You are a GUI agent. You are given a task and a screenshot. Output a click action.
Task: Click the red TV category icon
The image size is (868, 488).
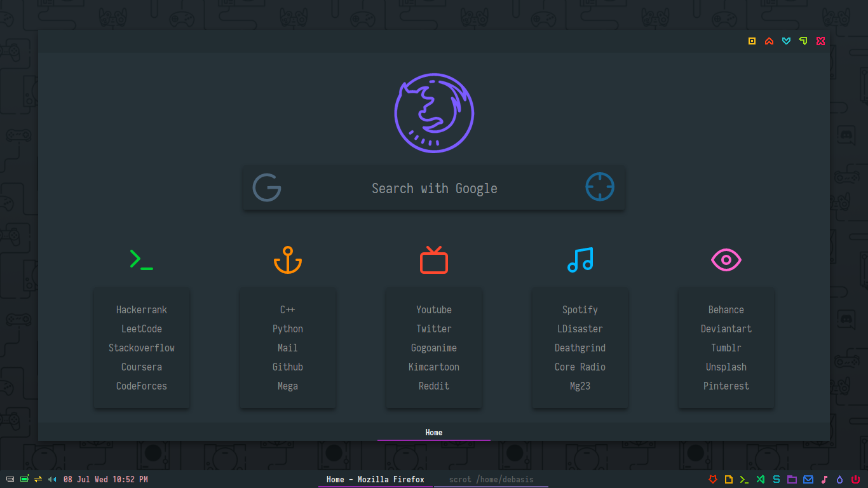coord(434,260)
